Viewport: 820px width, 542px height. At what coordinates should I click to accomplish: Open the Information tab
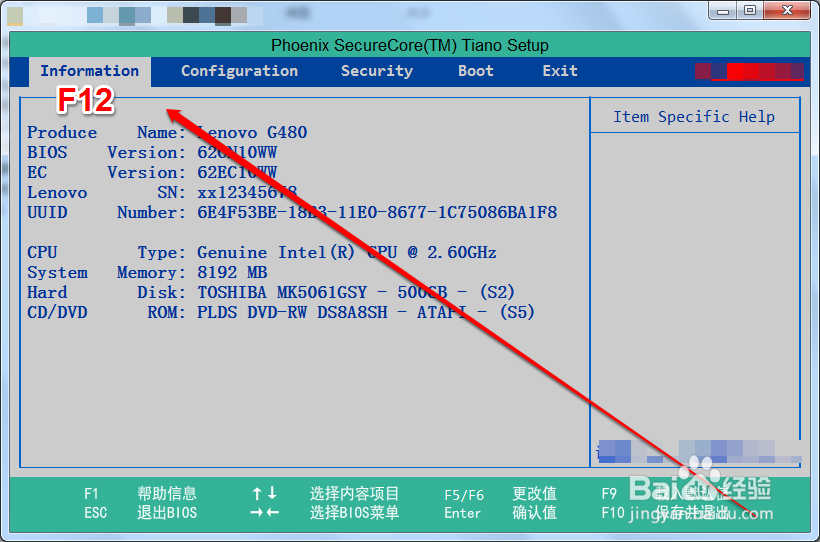(x=89, y=71)
